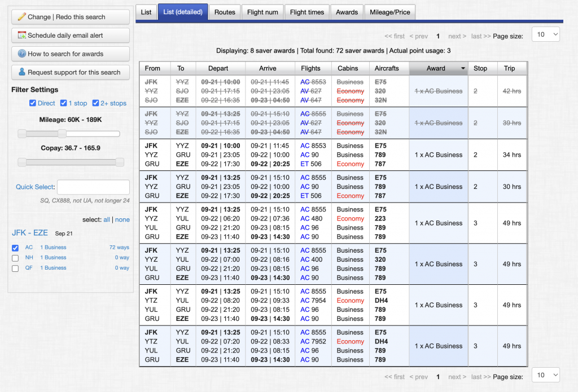Click bottom pagination << first link

395,377
